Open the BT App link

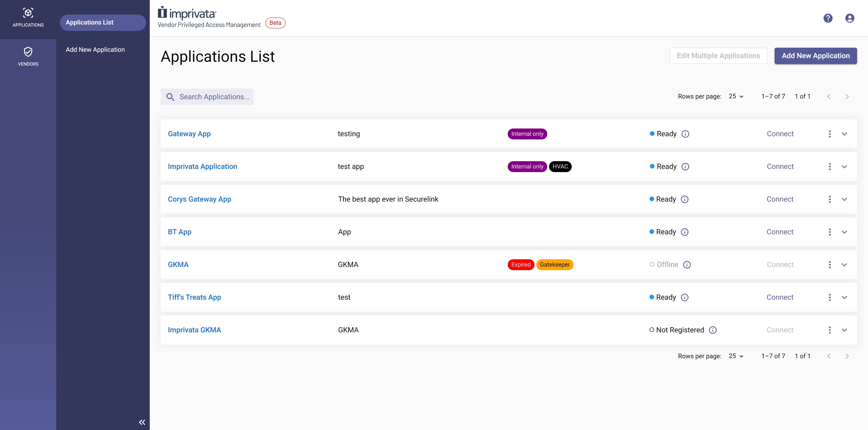point(180,232)
